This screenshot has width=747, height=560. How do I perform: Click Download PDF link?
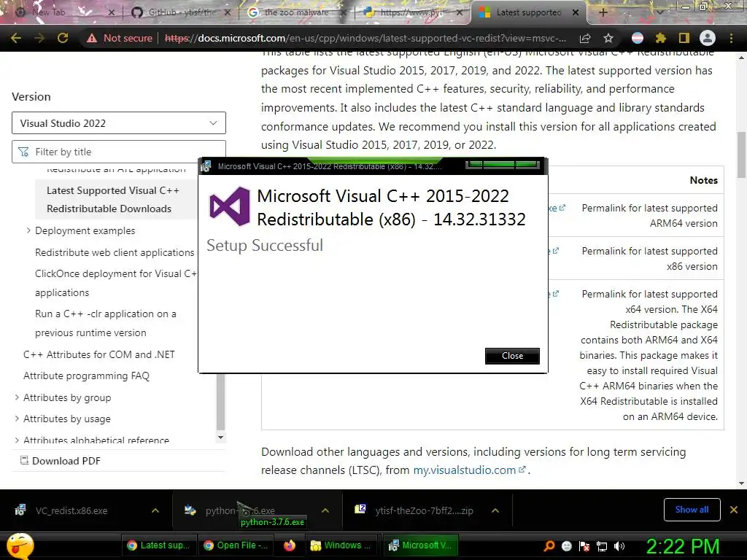pyautogui.click(x=66, y=461)
